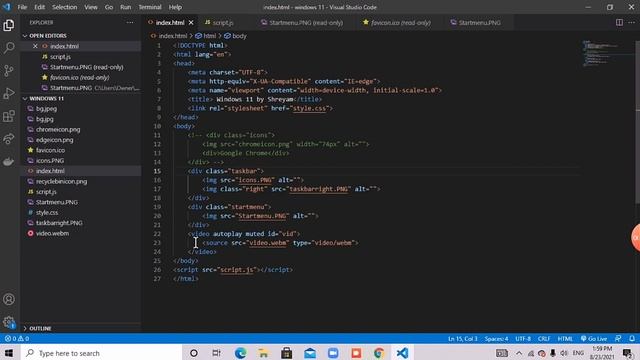This screenshot has width=640, height=360.
Task: Change UTF-8 encoding in status bar
Action: pyautogui.click(x=523, y=339)
